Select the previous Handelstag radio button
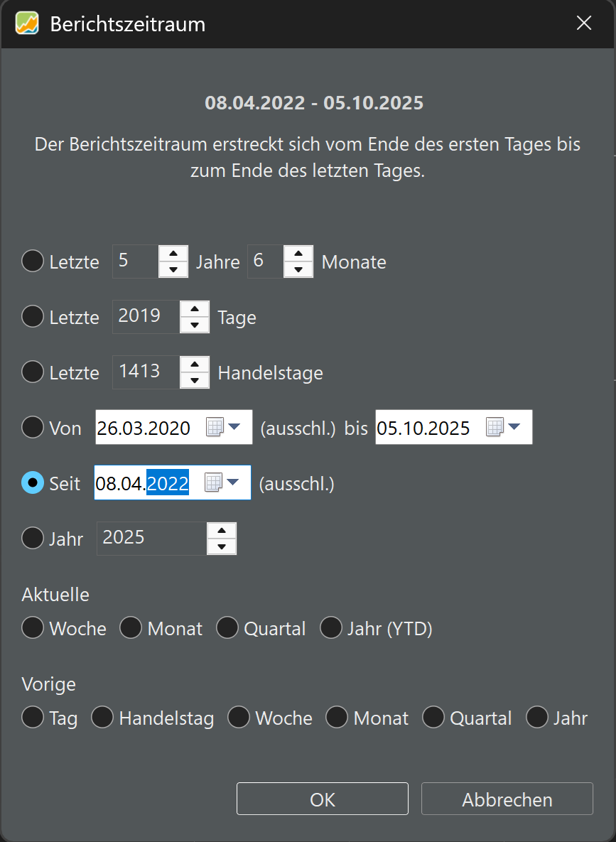This screenshot has height=842, width=616. [102, 718]
